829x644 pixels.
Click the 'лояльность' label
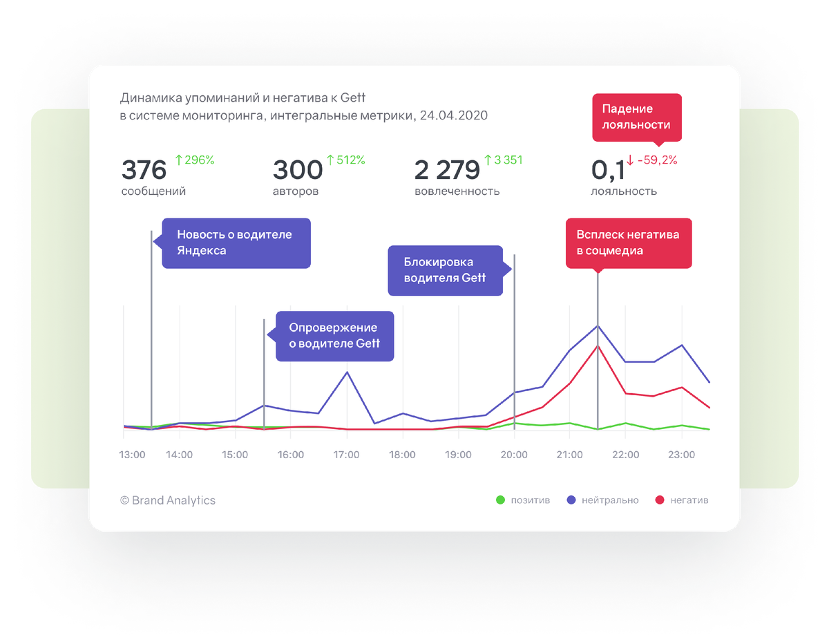coord(624,191)
